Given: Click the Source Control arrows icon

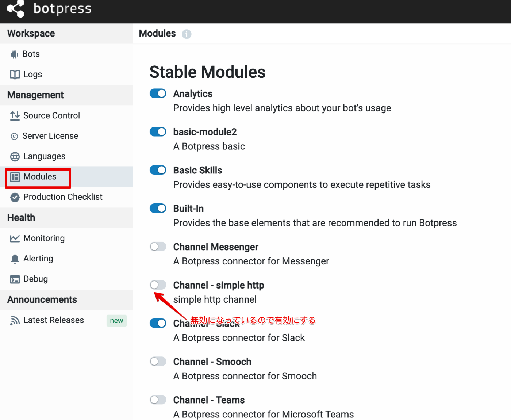Looking at the screenshot, I should [x=15, y=116].
